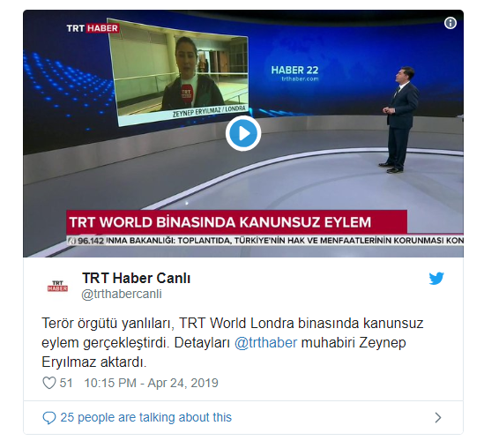Viewport: 484px width, 448px height.
Task: Click the red headline banner in video
Action: [x=237, y=222]
